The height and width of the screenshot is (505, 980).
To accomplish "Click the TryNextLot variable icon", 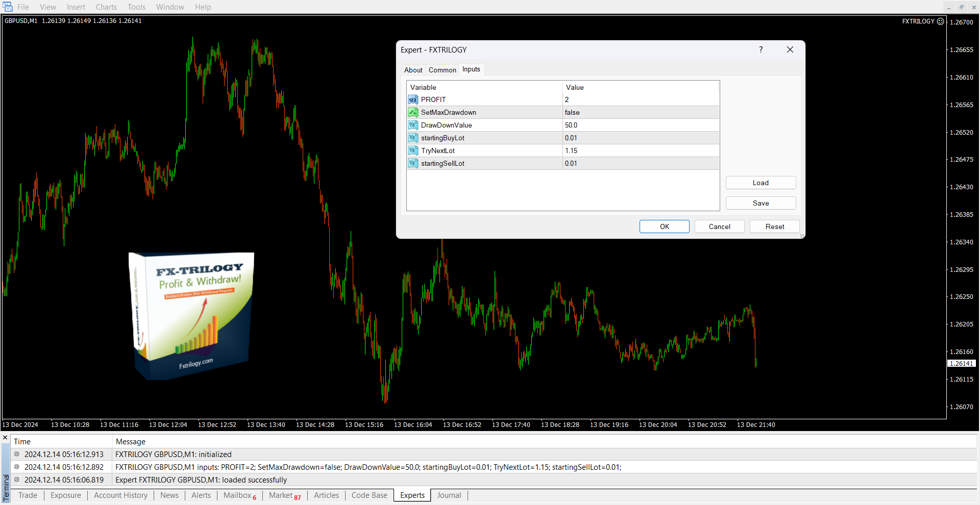I will (x=412, y=151).
